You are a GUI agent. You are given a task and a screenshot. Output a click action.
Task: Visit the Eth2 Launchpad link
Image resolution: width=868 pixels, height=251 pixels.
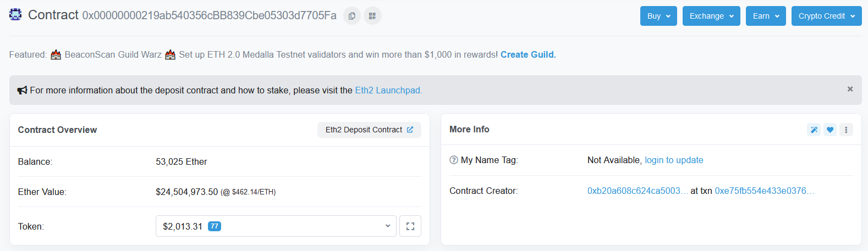point(388,90)
